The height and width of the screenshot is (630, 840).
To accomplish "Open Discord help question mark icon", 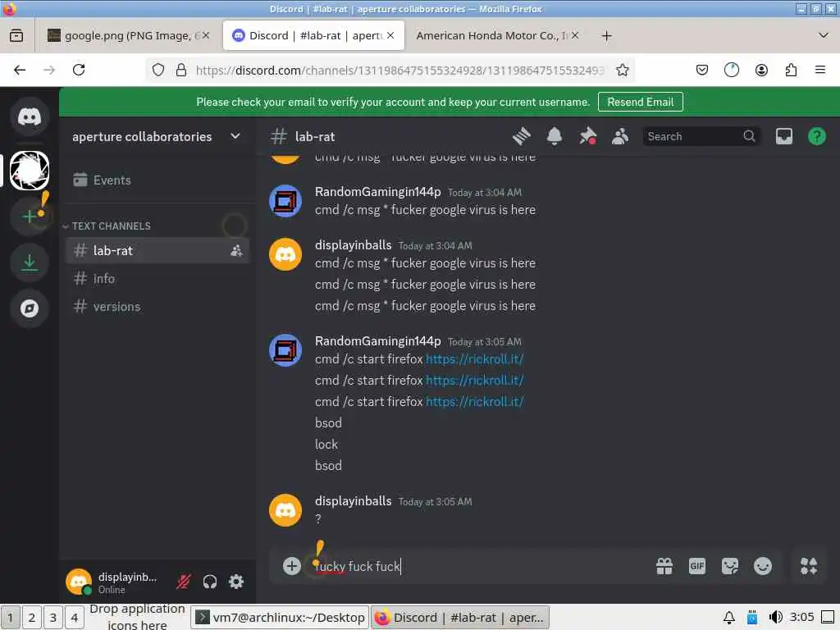I will click(816, 137).
